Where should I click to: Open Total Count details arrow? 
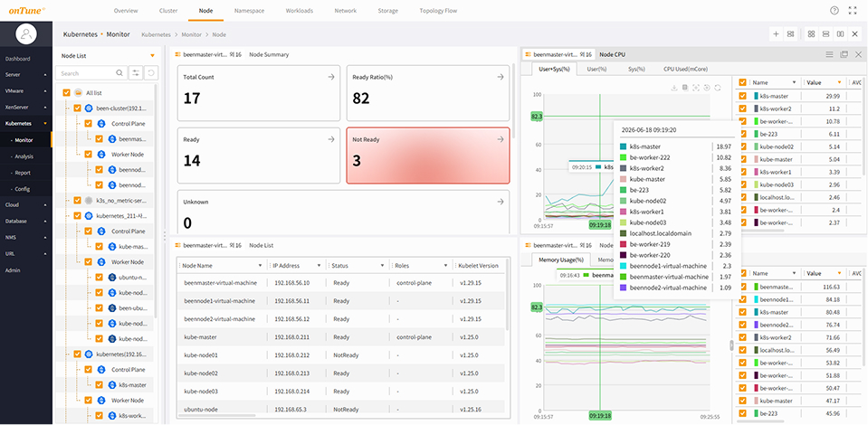331,77
